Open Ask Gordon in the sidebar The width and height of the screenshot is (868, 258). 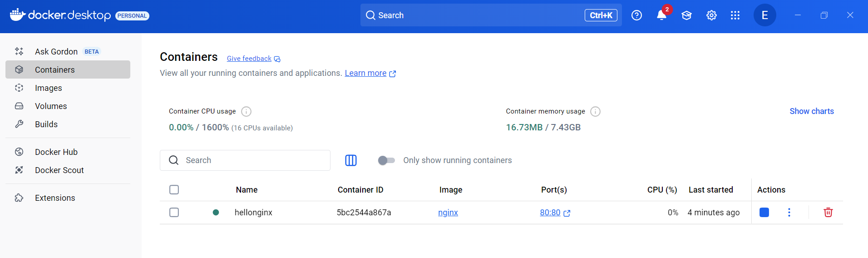click(68, 51)
